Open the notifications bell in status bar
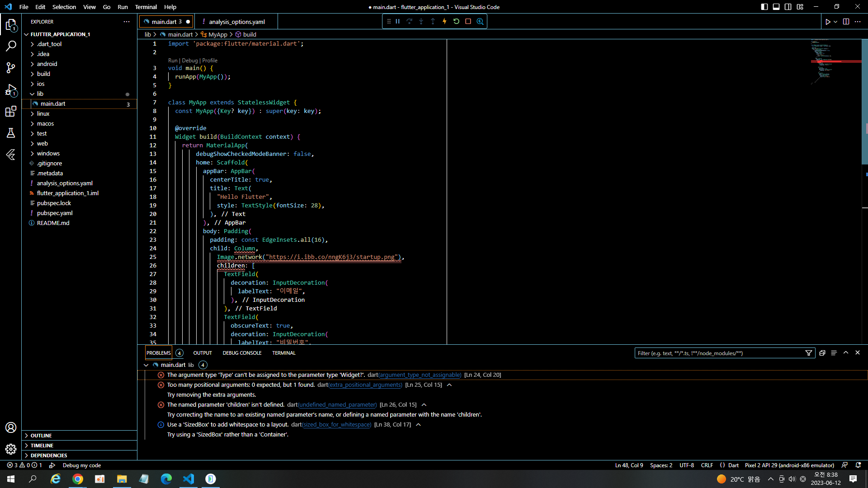 pyautogui.click(x=859, y=465)
